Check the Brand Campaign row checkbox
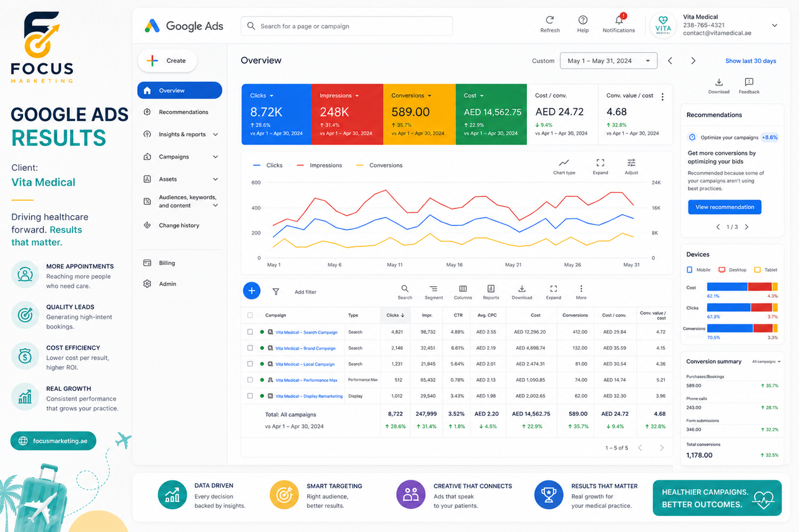This screenshot has height=532, width=799. pyautogui.click(x=250, y=348)
